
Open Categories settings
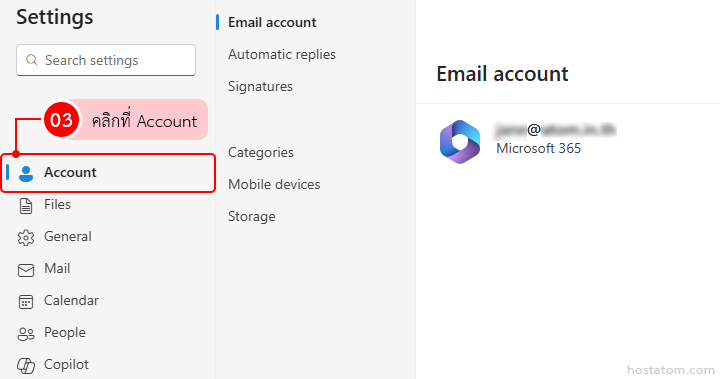[x=260, y=153]
